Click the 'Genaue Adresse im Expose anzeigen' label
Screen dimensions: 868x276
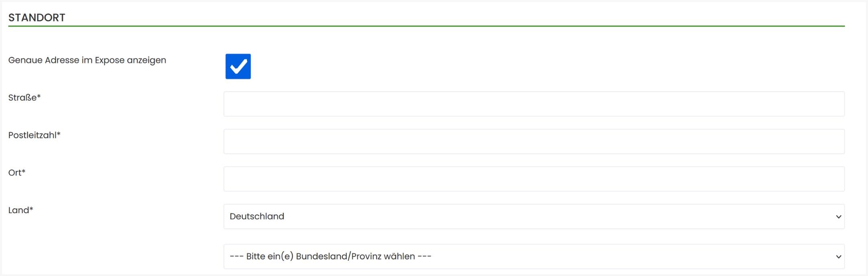87,60
